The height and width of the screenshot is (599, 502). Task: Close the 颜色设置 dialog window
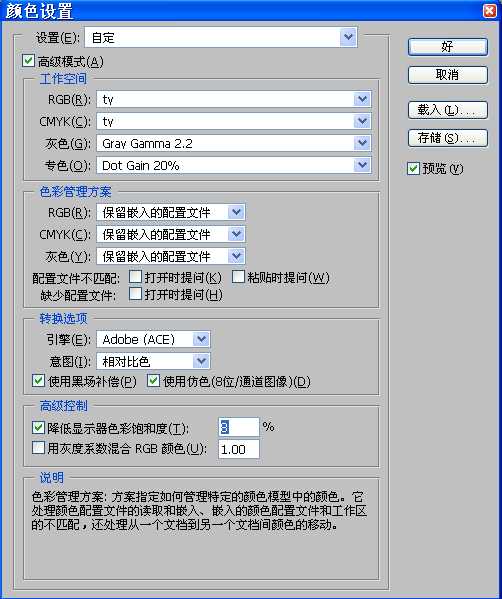click(x=490, y=11)
